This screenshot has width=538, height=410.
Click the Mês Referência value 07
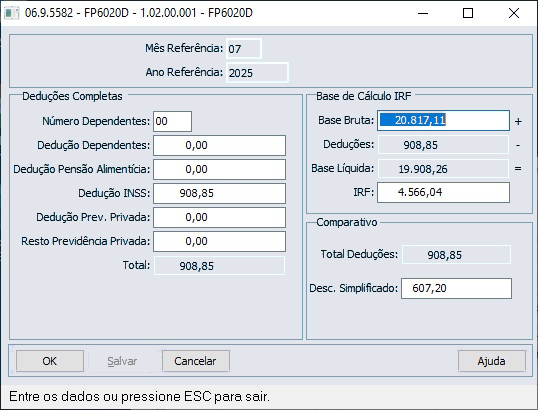tap(244, 49)
